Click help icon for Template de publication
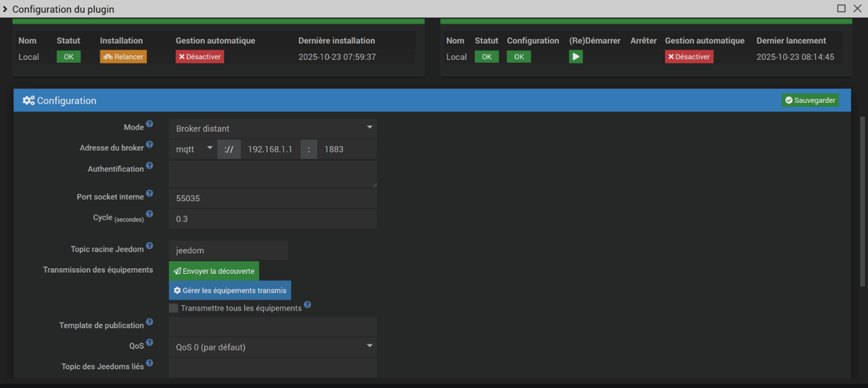Image resolution: width=868 pixels, height=388 pixels. coord(149,323)
